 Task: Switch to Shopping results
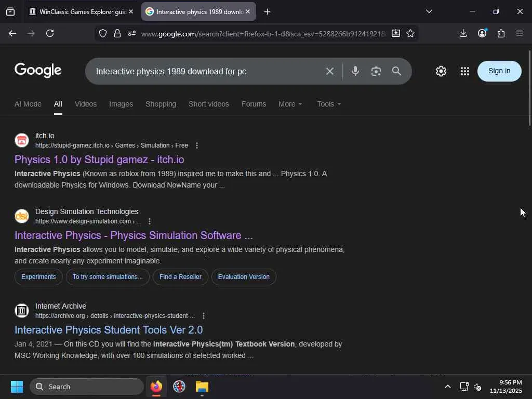point(161,104)
